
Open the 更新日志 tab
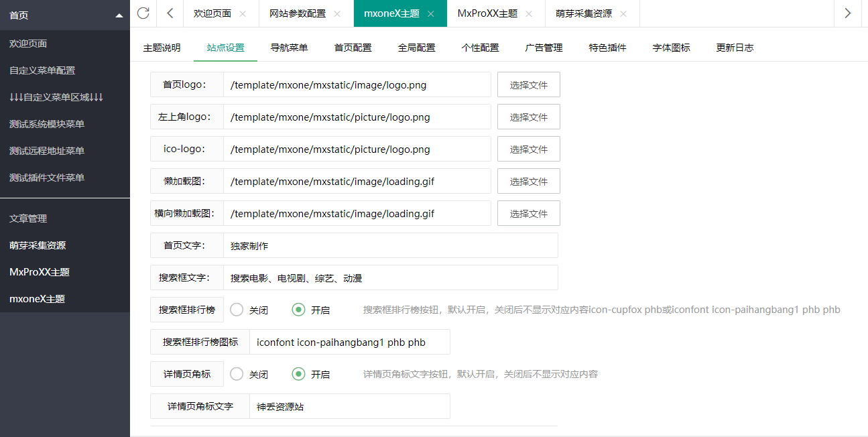point(735,48)
